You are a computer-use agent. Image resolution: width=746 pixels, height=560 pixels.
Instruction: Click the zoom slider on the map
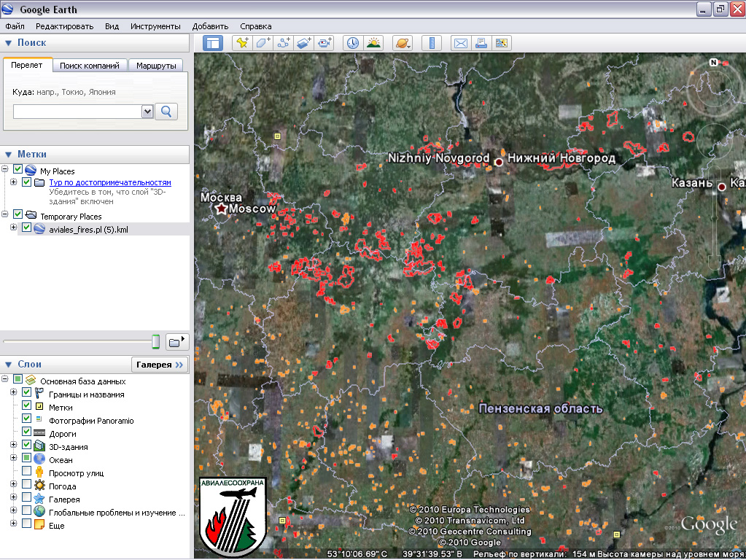point(715,219)
